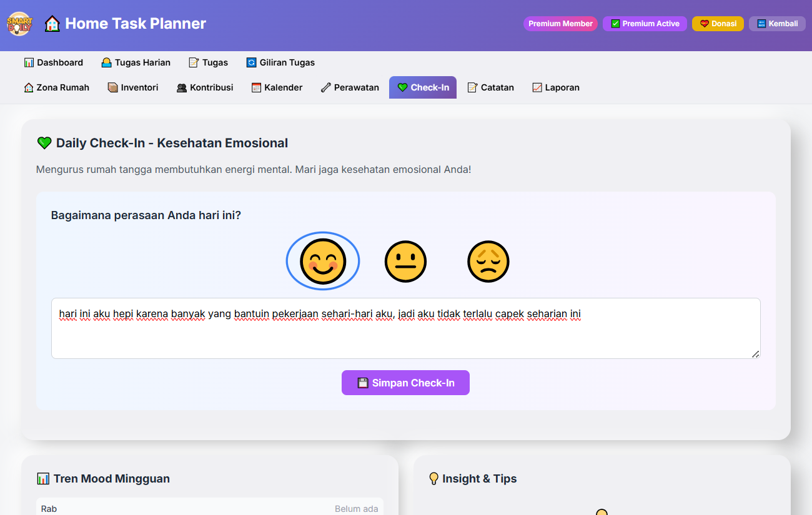Viewport: 812px width, 515px height.
Task: Open the Zona Rumah tab
Action: pyautogui.click(x=57, y=87)
